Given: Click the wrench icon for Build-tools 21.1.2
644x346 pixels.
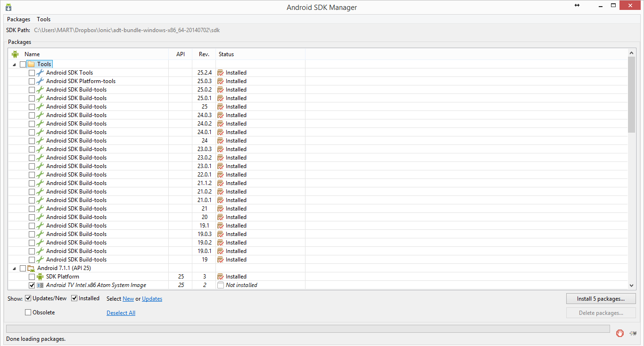Looking at the screenshot, I should pos(40,183).
